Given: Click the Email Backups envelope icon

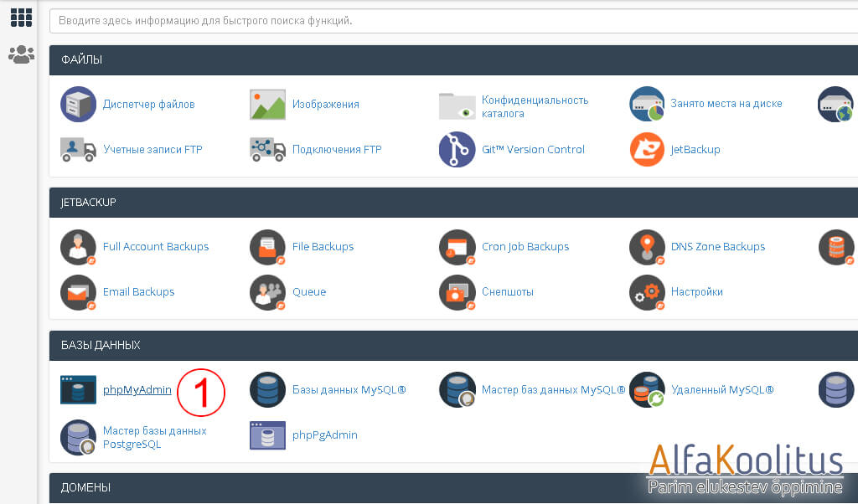Looking at the screenshot, I should click(x=78, y=292).
